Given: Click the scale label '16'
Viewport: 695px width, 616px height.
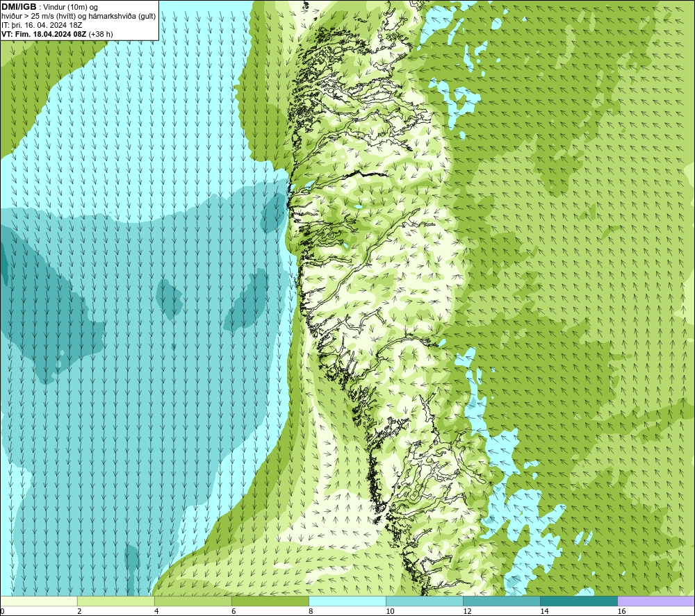Looking at the screenshot, I should click(621, 612).
